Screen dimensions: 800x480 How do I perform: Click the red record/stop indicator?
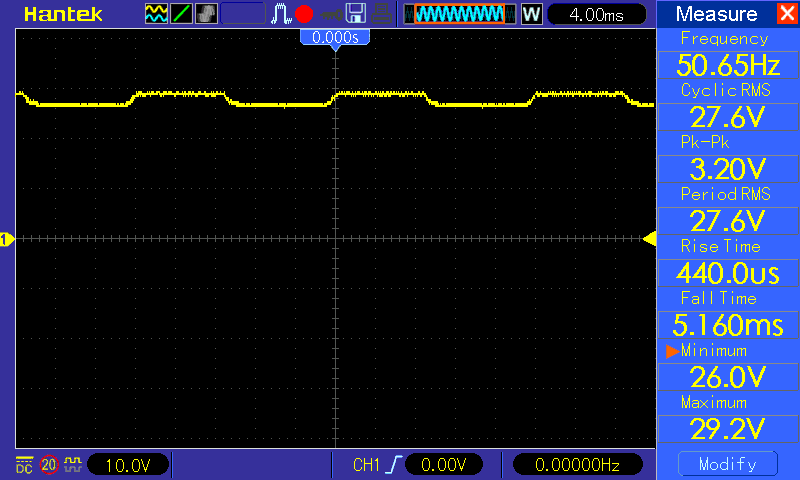(x=304, y=14)
